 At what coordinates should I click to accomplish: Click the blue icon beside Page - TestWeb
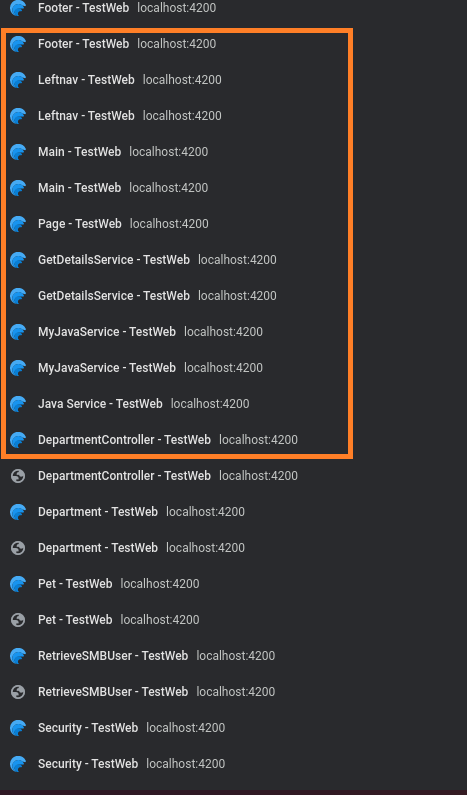click(18, 224)
